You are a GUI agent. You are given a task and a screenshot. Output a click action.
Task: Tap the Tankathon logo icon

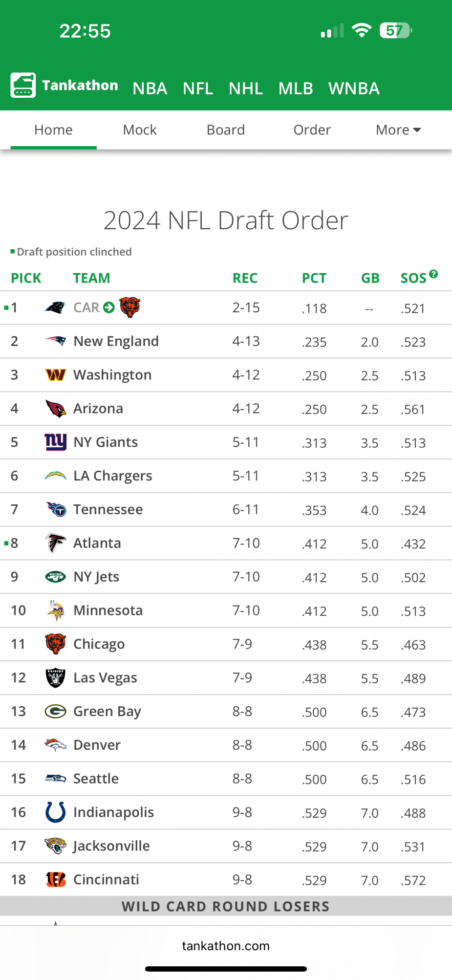coord(23,86)
